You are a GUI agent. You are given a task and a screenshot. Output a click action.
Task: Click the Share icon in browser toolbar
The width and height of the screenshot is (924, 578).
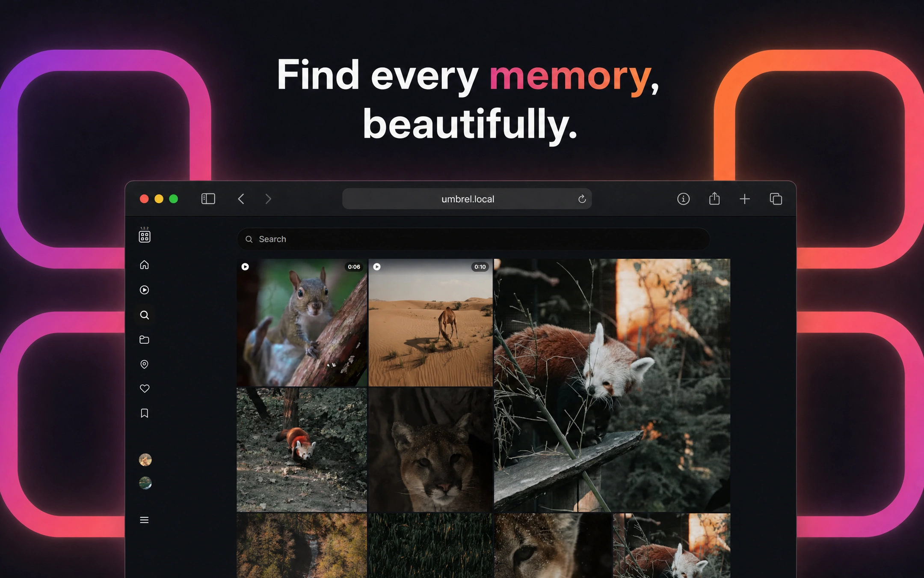point(714,198)
